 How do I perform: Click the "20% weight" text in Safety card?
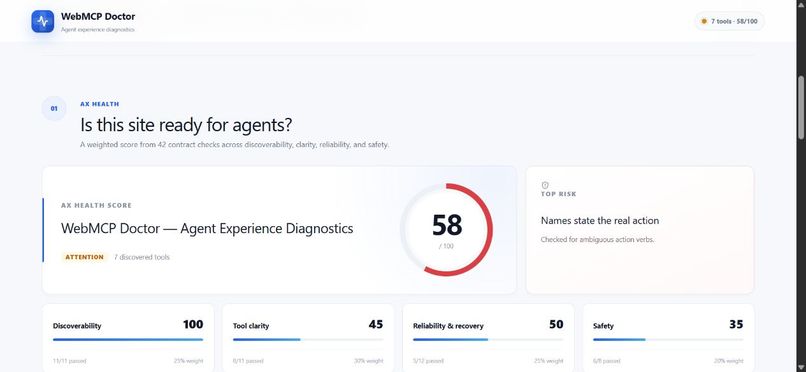[x=728, y=361]
